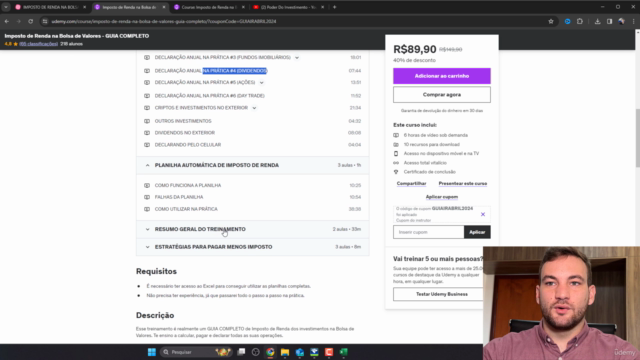
Task: Open the tab search dropdown arrow
Action: click(6, 7)
